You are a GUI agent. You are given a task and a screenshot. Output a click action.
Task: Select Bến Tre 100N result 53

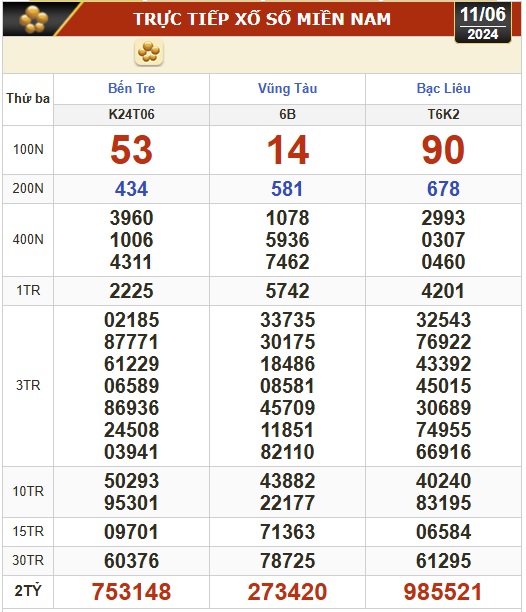coord(132,150)
